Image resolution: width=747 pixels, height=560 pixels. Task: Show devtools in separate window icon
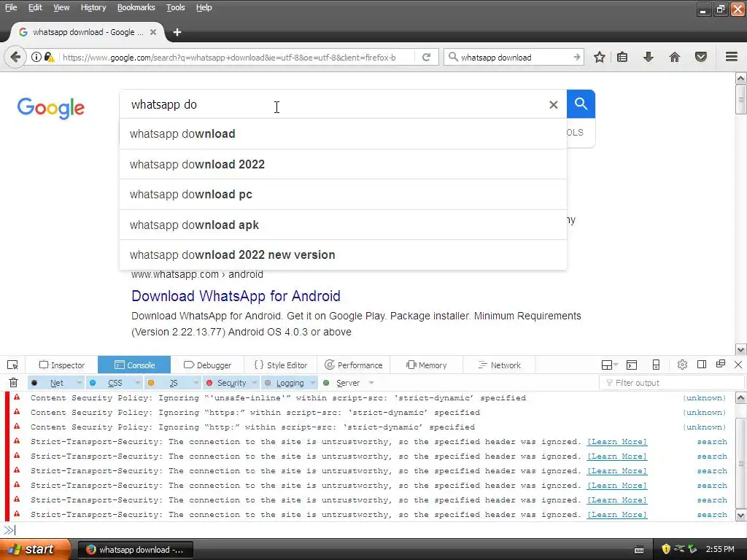tap(721, 364)
